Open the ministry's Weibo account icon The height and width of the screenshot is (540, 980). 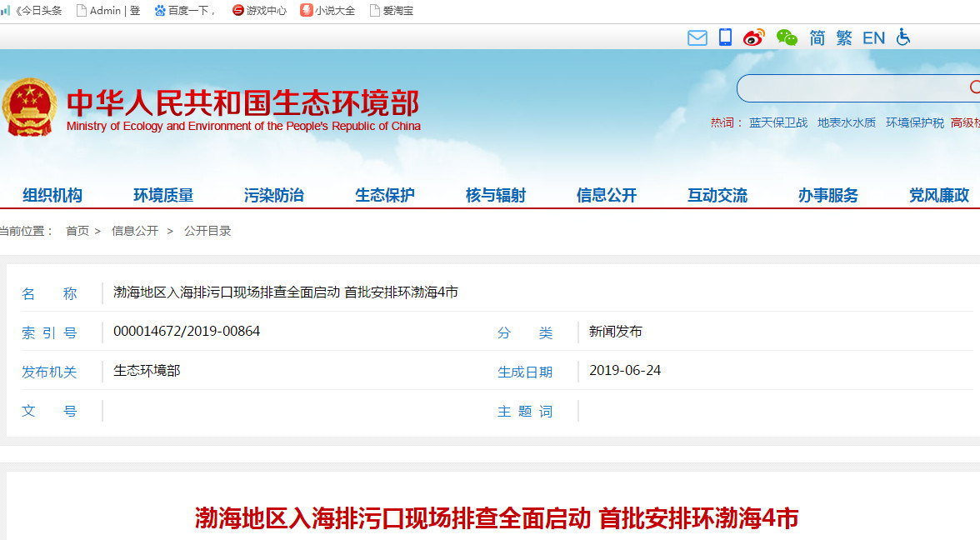[x=754, y=37]
